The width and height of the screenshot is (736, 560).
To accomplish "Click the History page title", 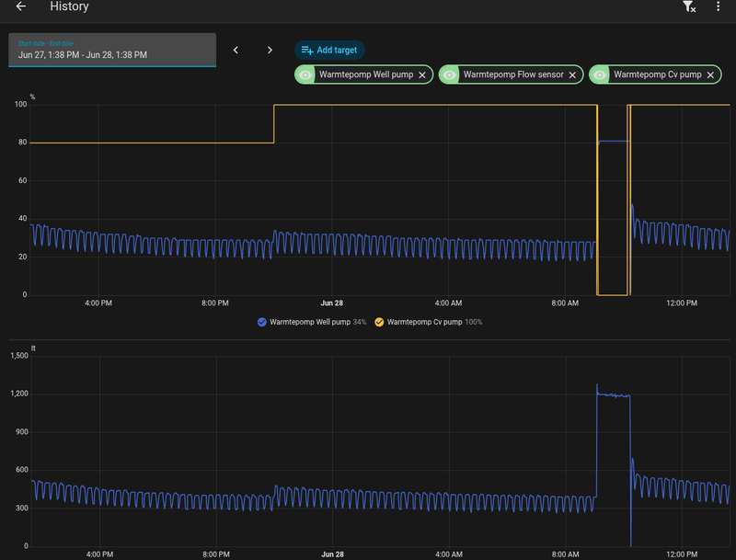I will tap(70, 6).
